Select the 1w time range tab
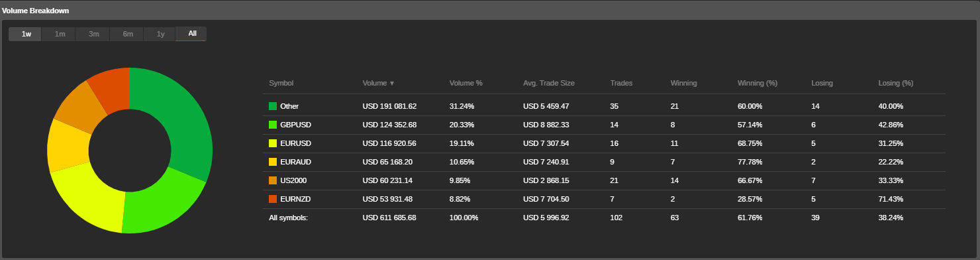980x260 pixels. (25, 34)
